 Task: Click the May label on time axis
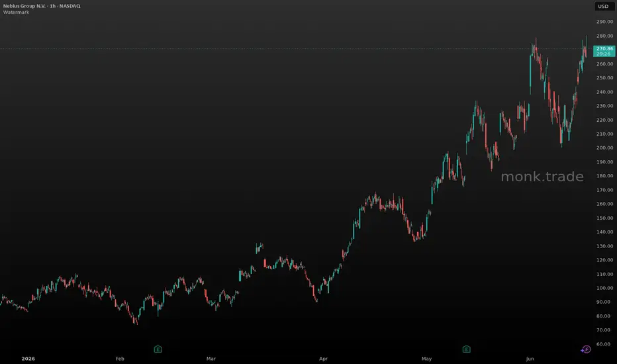pyautogui.click(x=426, y=359)
